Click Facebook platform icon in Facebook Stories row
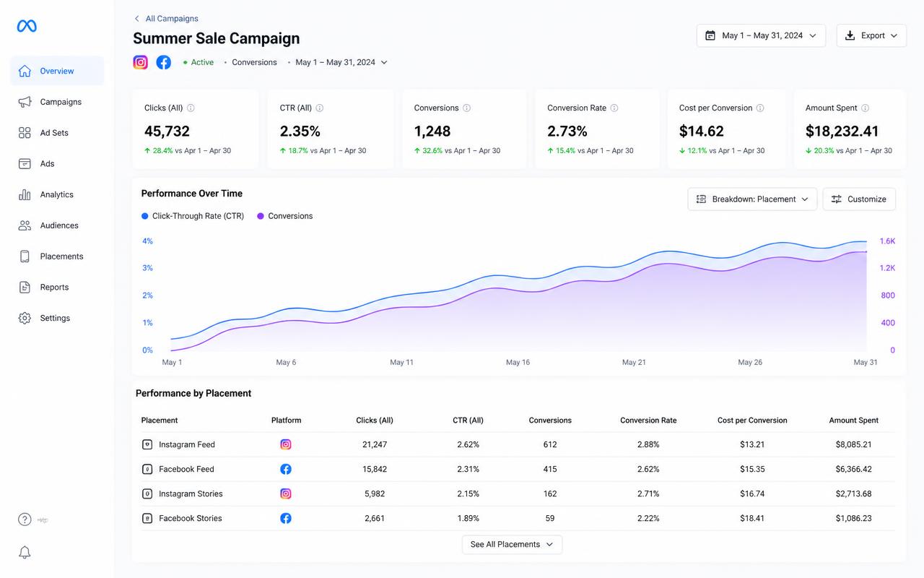Image resolution: width=924 pixels, height=578 pixels. (x=286, y=519)
